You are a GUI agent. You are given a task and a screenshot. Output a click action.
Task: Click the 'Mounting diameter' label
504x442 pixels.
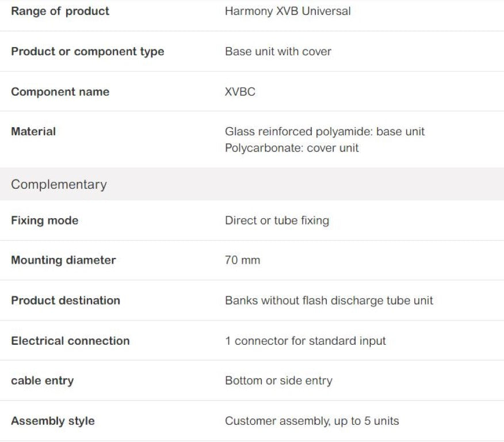63,260
